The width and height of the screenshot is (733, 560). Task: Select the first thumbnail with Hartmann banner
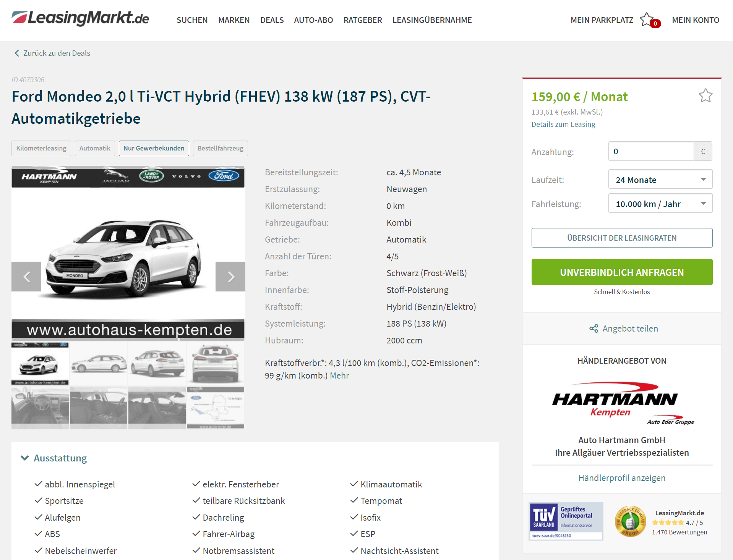tap(40, 364)
